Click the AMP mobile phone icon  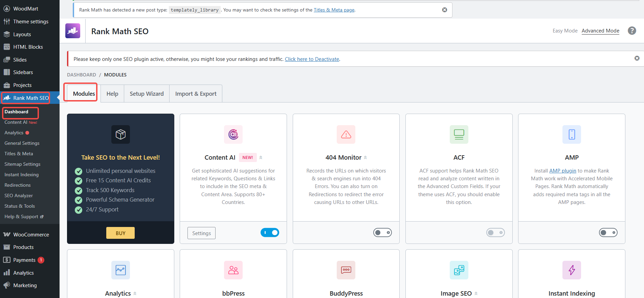click(x=572, y=134)
